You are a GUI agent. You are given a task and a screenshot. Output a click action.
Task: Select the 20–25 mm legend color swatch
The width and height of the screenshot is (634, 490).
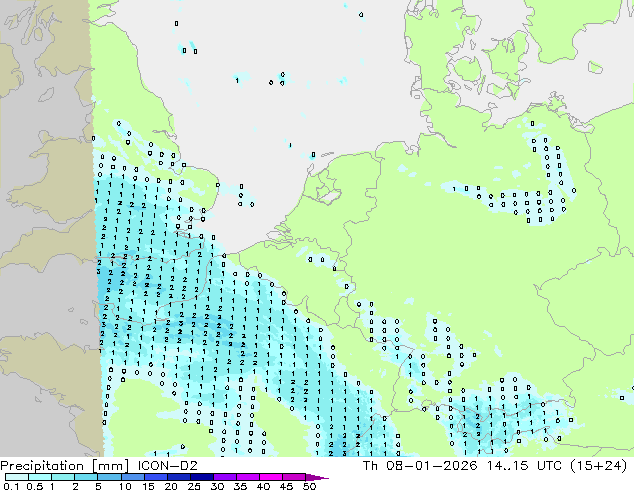click(179, 477)
